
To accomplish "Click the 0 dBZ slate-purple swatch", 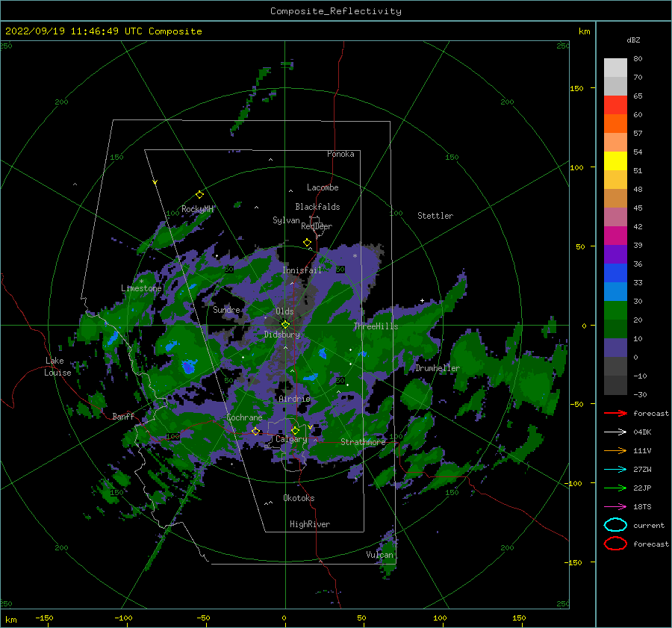I will tap(615, 348).
